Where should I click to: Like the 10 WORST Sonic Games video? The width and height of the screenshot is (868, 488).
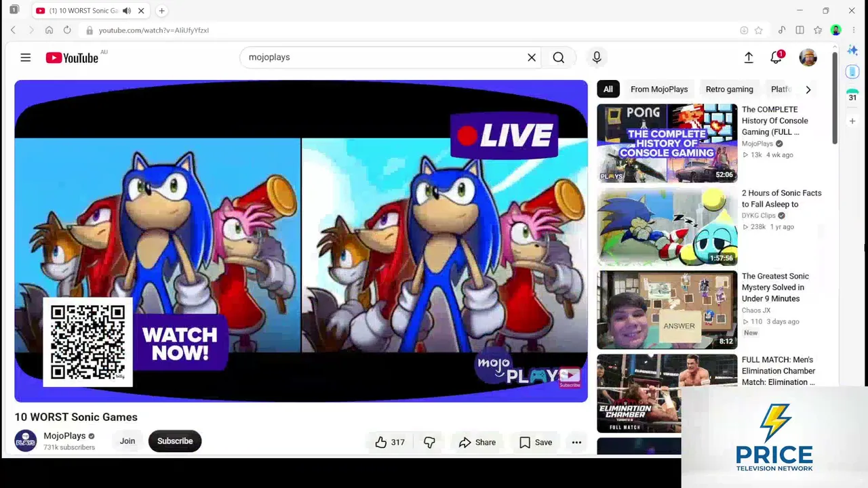(390, 443)
